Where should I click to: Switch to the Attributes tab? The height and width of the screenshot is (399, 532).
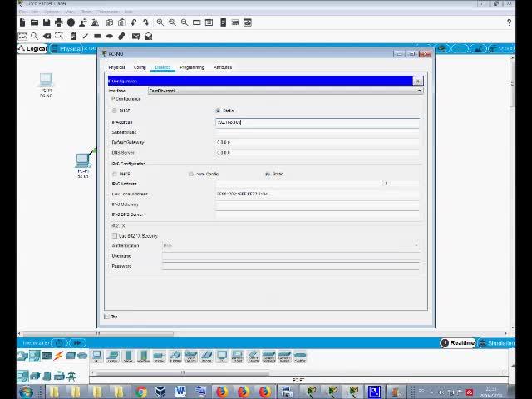[223, 67]
